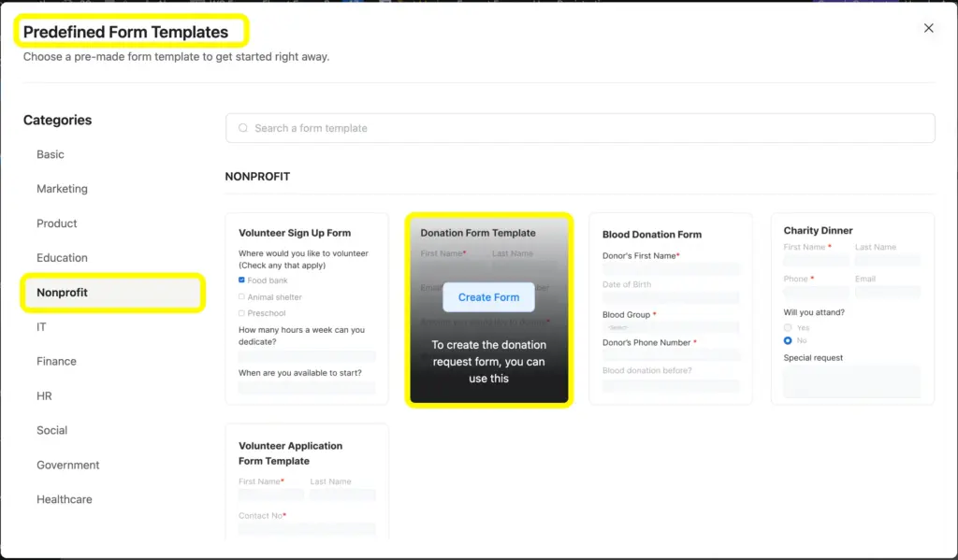This screenshot has width=958, height=560.
Task: Select the Nonprofit category
Action: click(x=65, y=292)
